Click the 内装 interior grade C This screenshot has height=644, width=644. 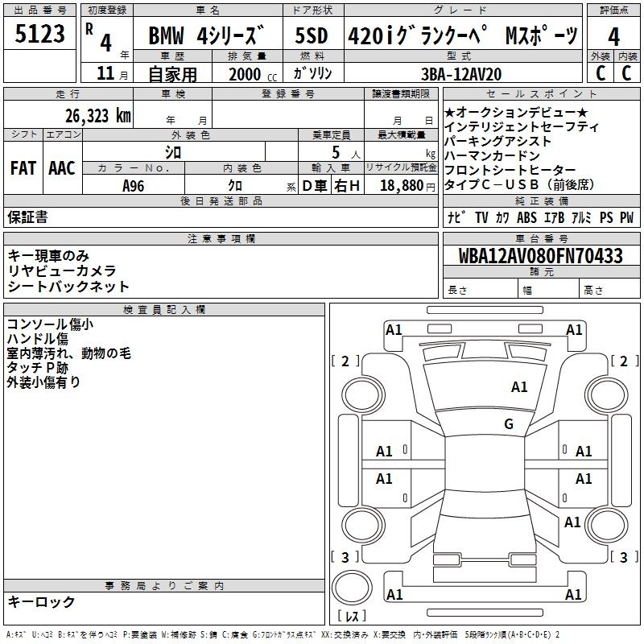click(x=626, y=72)
